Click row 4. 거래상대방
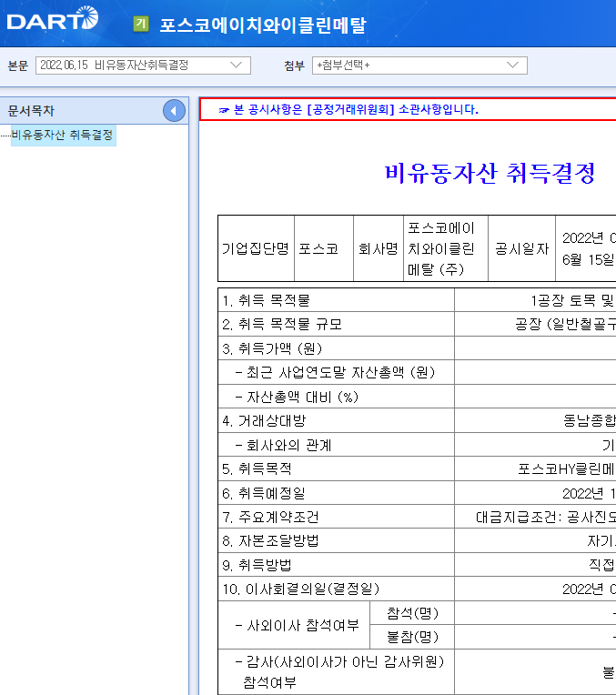The image size is (616, 695). click(336, 420)
